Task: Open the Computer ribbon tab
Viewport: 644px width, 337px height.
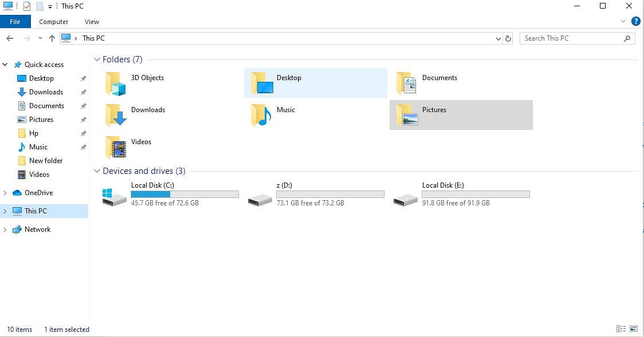Action: pyautogui.click(x=54, y=22)
